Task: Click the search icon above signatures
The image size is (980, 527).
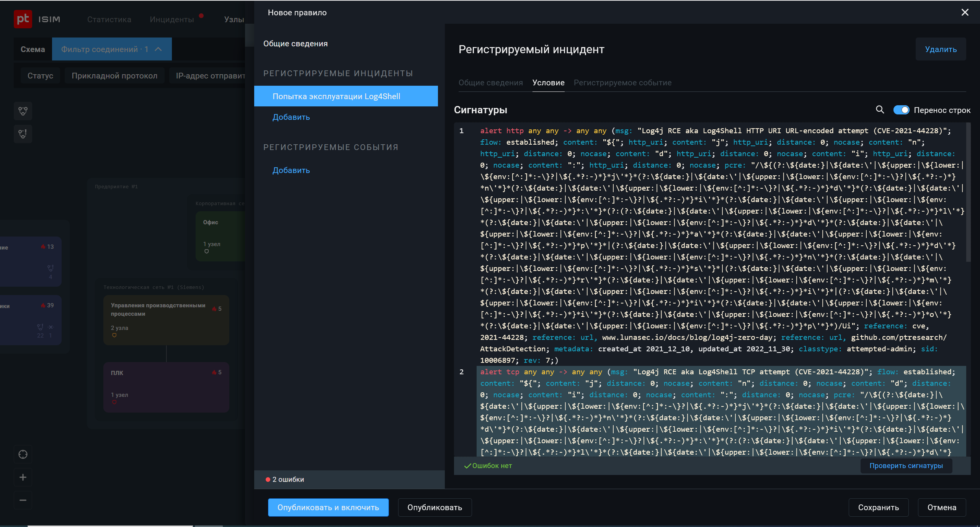Action: point(880,110)
